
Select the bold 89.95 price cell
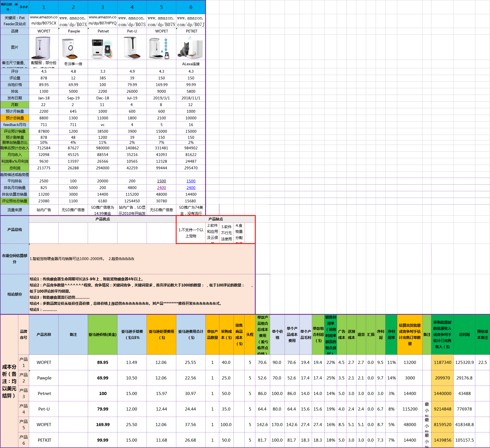pyautogui.click(x=102, y=363)
